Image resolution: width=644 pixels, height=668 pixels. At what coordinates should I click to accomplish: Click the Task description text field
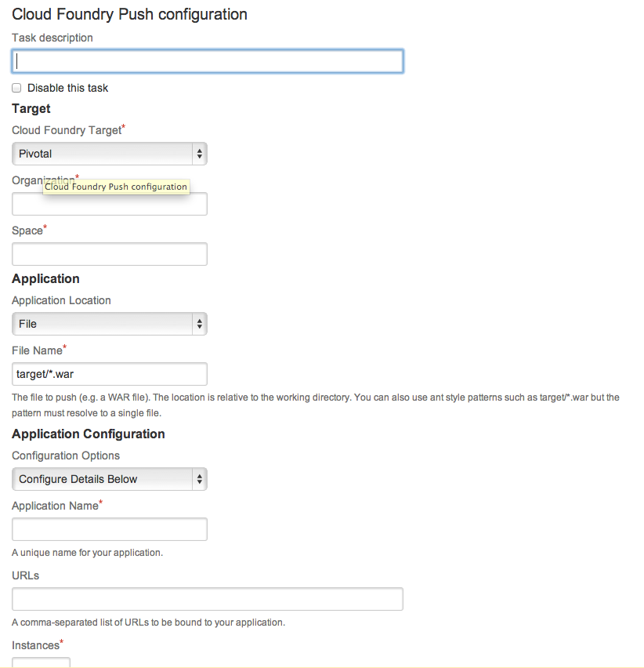(x=208, y=61)
